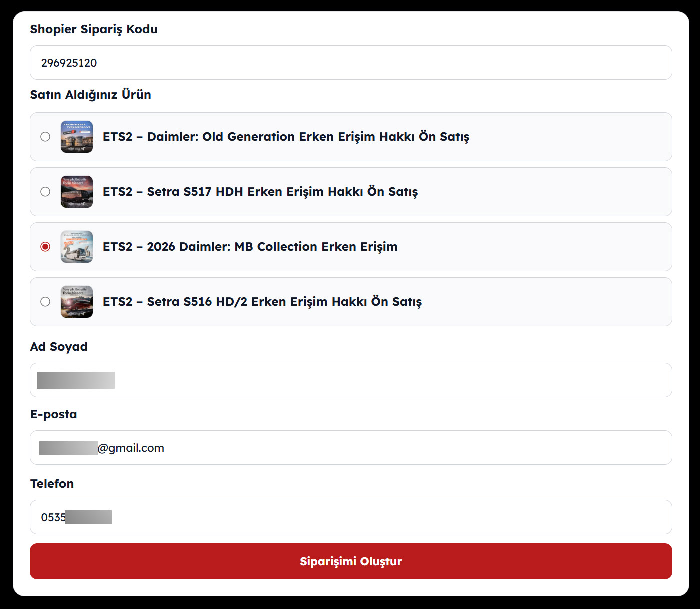
Task: Click the MB Collection product thumbnail
Action: [77, 247]
